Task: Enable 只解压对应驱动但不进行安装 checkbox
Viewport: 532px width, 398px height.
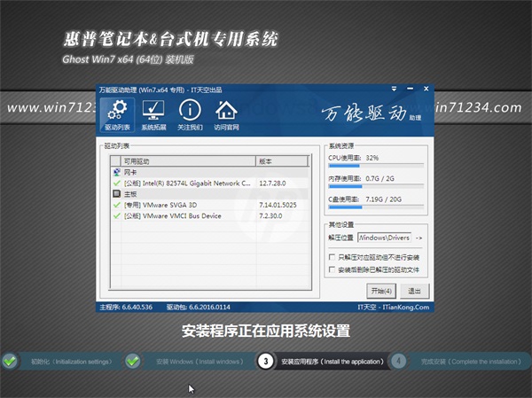Action: pyautogui.click(x=332, y=256)
